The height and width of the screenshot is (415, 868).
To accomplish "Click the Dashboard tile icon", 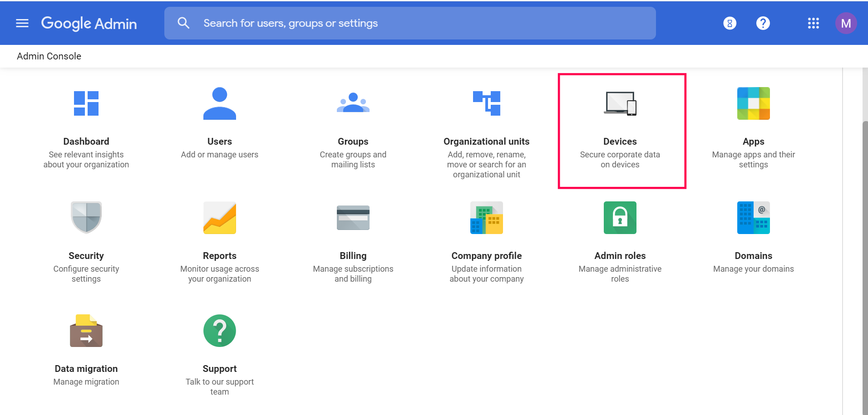I will [86, 103].
